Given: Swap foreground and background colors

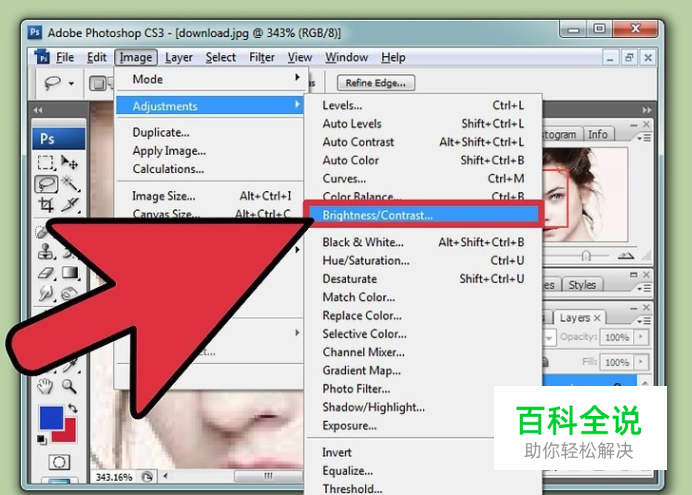Looking at the screenshot, I should (73, 409).
